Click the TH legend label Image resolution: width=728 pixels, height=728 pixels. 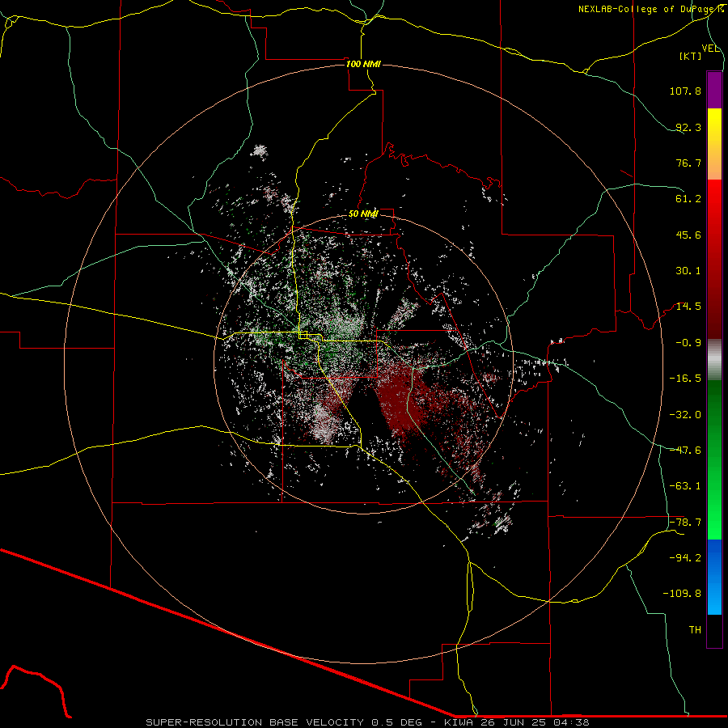point(695,630)
